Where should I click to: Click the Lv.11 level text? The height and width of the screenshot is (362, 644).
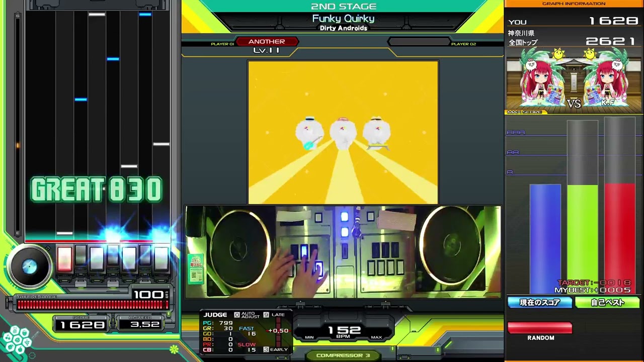[267, 50]
